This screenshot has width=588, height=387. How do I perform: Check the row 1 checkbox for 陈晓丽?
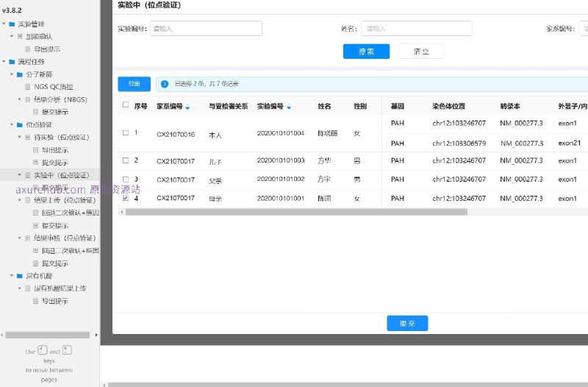pos(126,133)
